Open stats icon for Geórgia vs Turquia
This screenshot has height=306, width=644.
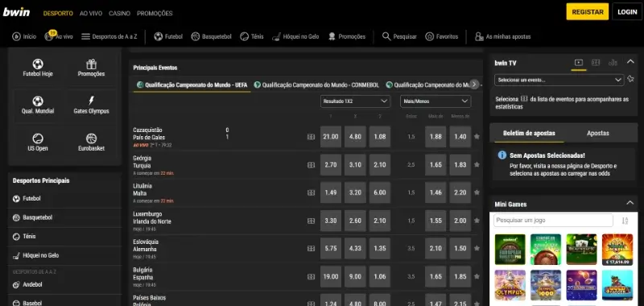[x=311, y=165]
